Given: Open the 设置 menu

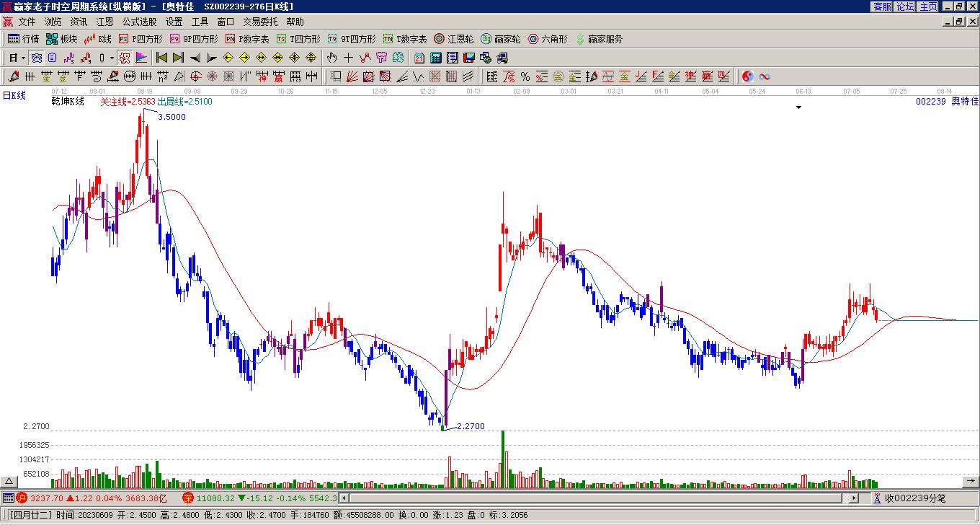Looking at the screenshot, I should pyautogui.click(x=174, y=22).
